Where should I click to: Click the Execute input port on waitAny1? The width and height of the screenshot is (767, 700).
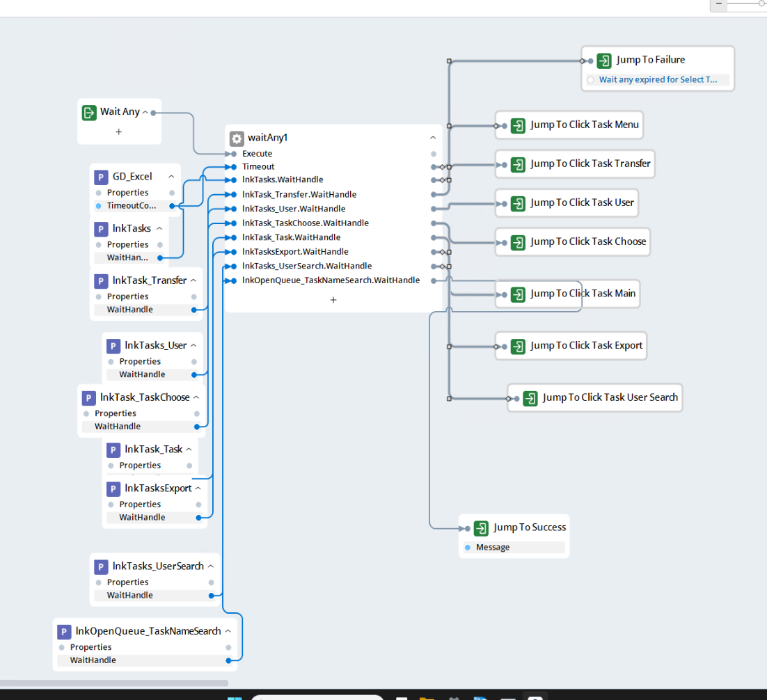click(234, 154)
